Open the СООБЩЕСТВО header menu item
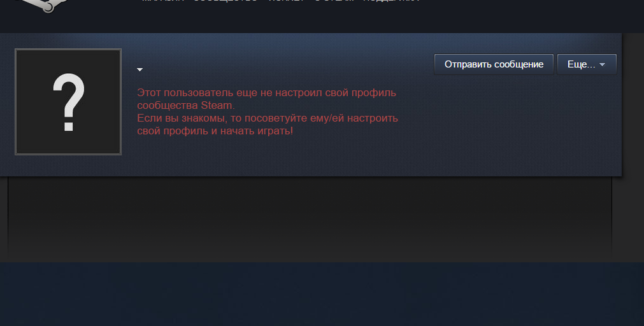644x326 pixels. point(225,1)
